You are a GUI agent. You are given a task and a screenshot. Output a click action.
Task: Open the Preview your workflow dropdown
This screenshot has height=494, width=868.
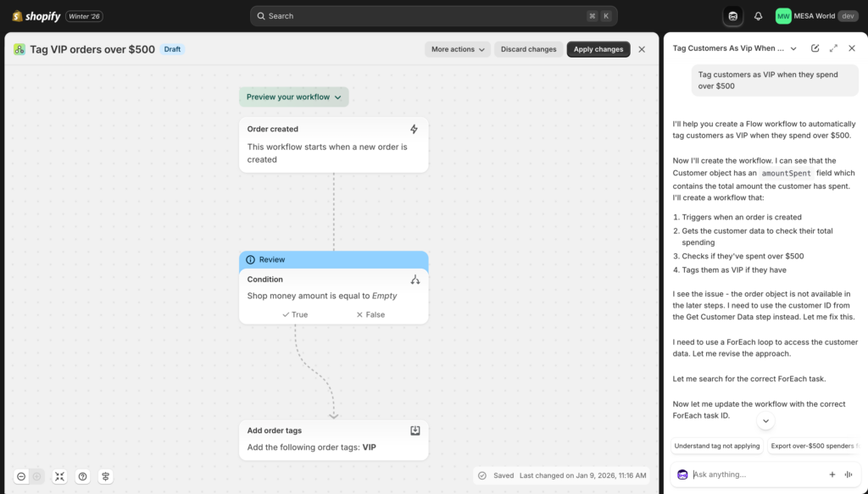pyautogui.click(x=293, y=97)
